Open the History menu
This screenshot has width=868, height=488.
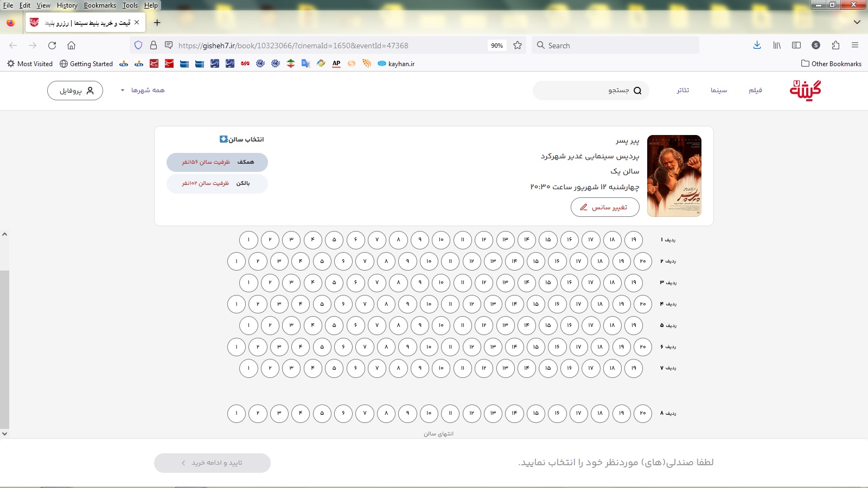coord(67,5)
